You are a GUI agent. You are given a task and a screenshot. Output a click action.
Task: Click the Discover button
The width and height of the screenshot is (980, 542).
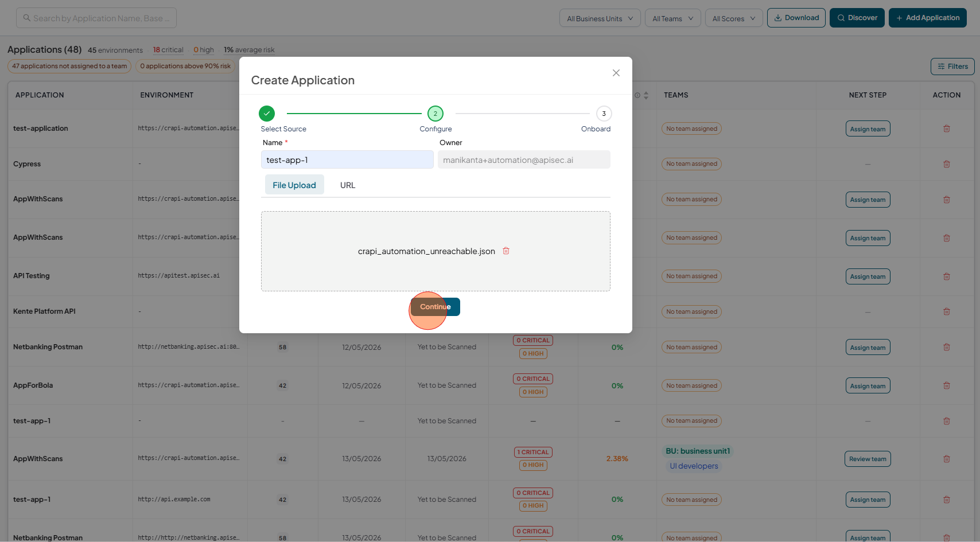(857, 18)
